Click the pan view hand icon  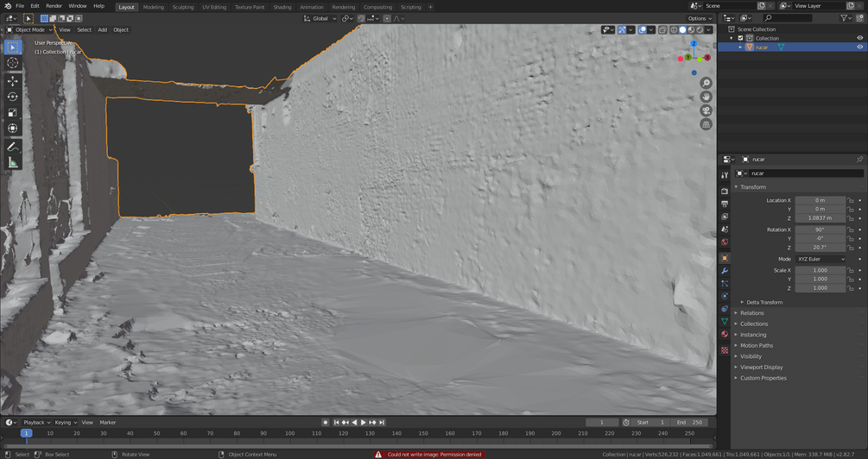(x=706, y=97)
